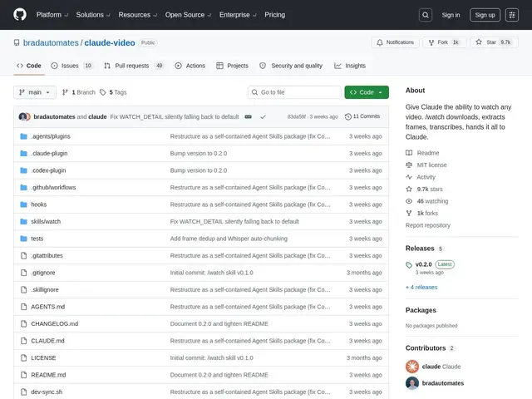
Task: Open the skills/watch folder
Action: (x=46, y=222)
